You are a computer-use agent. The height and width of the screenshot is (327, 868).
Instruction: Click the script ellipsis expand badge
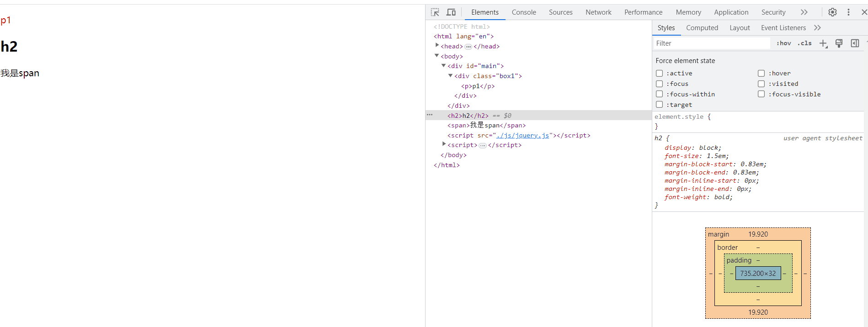click(483, 146)
